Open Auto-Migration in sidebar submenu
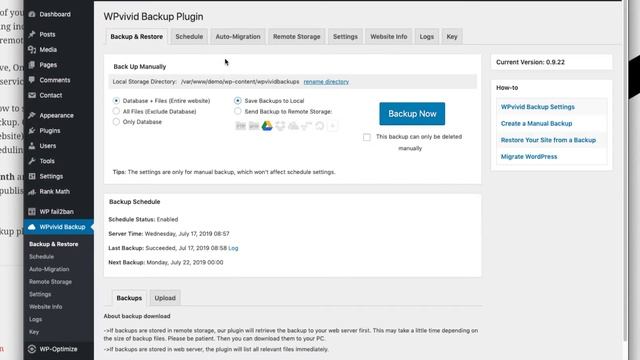This screenshot has width=640, height=360. pyautogui.click(x=49, y=269)
